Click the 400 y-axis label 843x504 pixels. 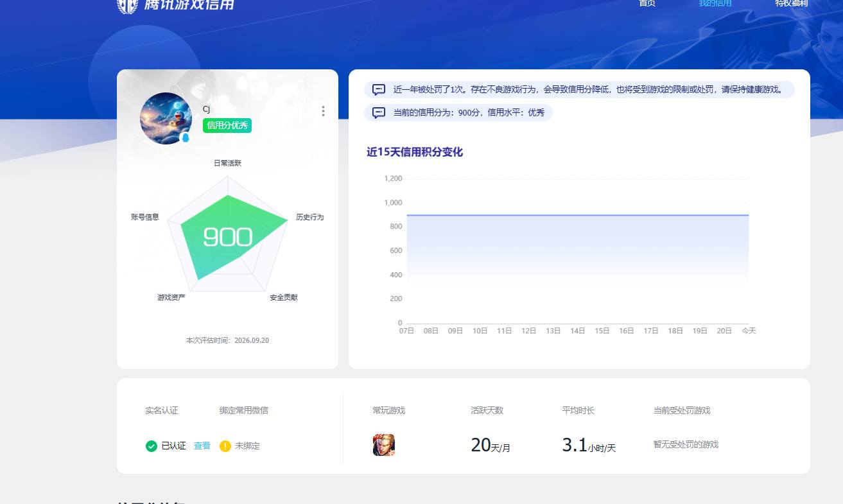click(395, 275)
